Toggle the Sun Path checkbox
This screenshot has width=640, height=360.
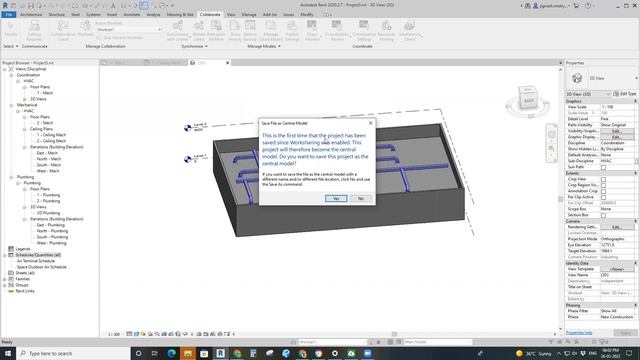[603, 167]
